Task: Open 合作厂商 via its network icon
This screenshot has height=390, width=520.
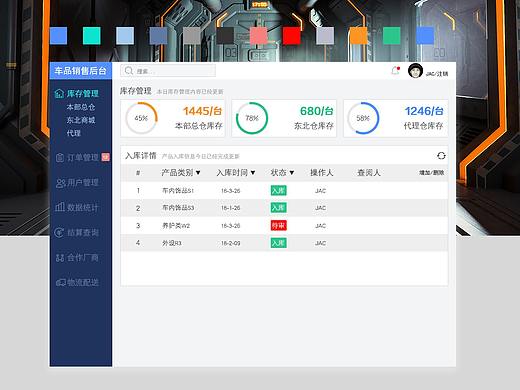Action: pos(60,257)
